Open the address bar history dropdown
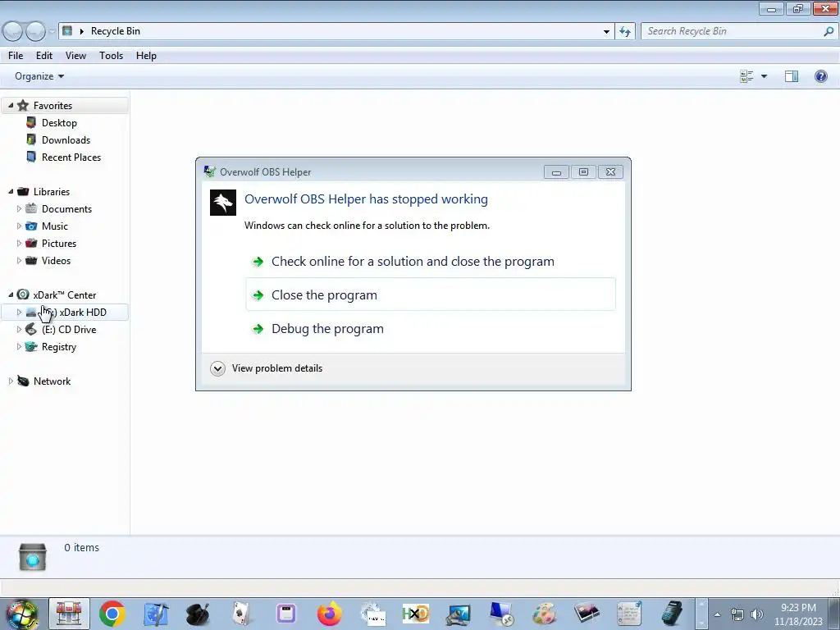The height and width of the screenshot is (630, 840). click(606, 31)
